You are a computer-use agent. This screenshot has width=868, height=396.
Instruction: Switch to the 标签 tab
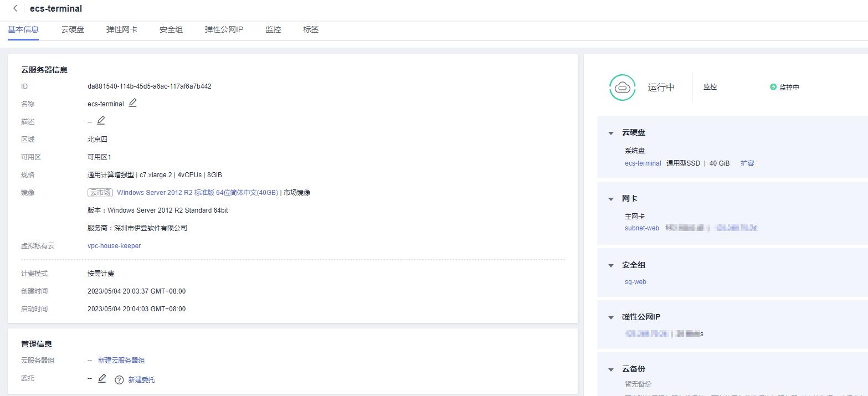coord(311,29)
